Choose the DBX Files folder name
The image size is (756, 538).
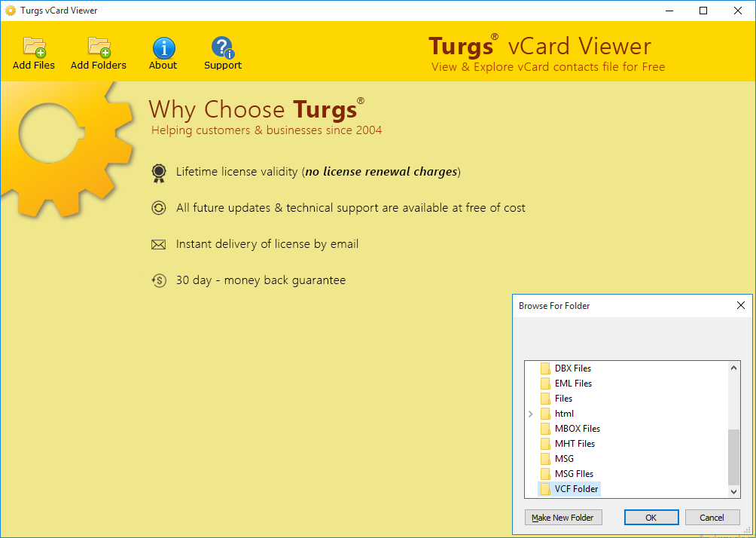pyautogui.click(x=573, y=368)
